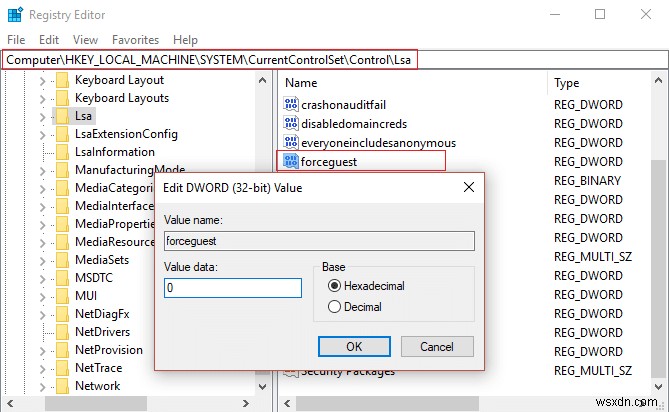This screenshot has height=412, width=669.
Task: Sort values by the Type column header
Action: (x=567, y=83)
